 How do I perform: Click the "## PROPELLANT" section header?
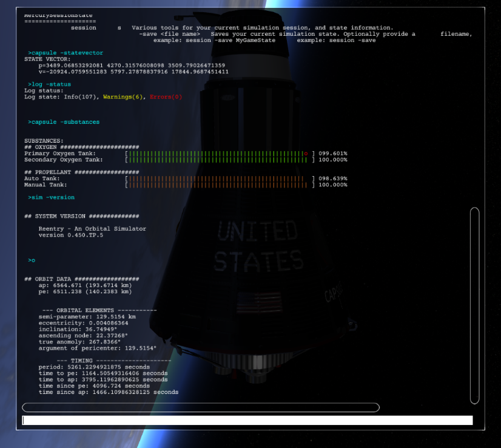[x=81, y=172]
